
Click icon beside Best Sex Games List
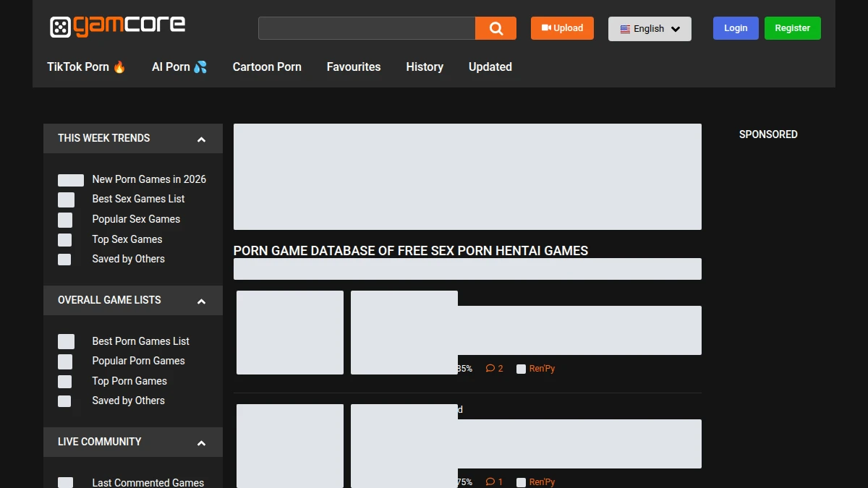(66, 200)
